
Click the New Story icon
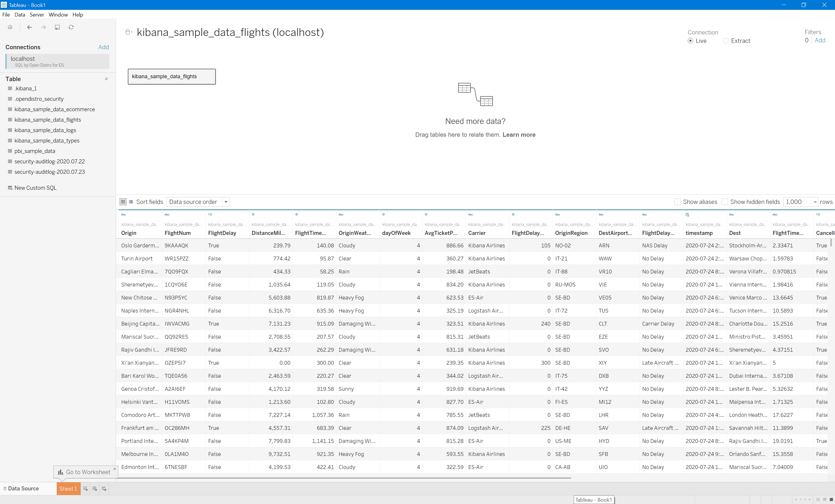click(104, 488)
